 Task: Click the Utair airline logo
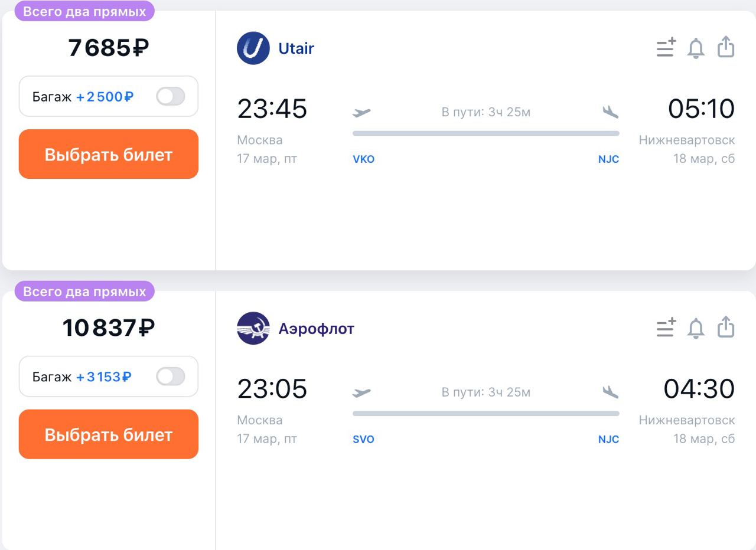pos(253,48)
